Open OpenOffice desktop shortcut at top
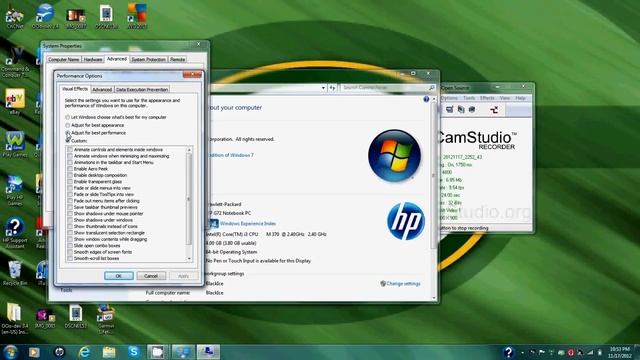Image resolution: width=640 pixels, height=360 pixels. (45, 16)
